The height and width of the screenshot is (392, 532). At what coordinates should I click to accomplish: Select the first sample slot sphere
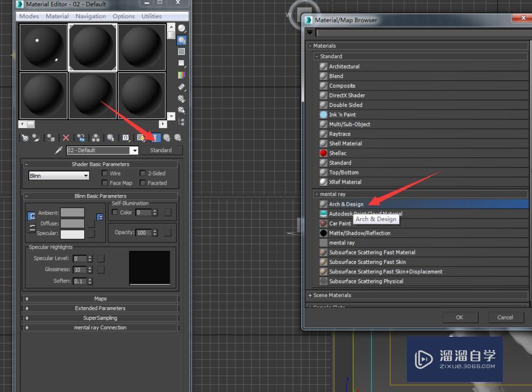click(44, 47)
